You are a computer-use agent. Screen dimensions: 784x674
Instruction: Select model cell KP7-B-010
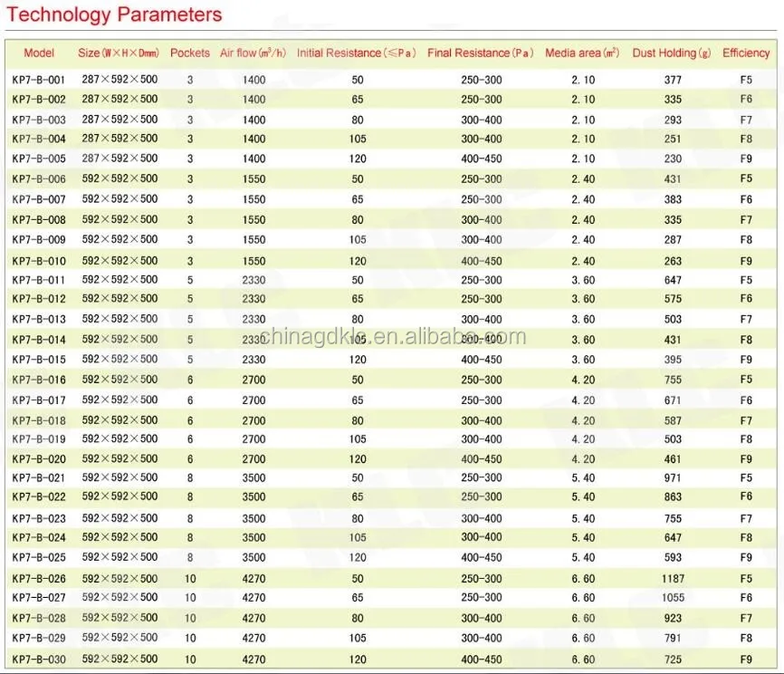point(39,261)
